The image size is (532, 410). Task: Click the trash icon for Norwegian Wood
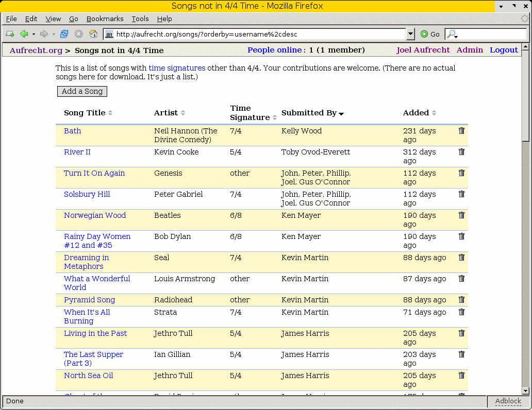tap(461, 215)
